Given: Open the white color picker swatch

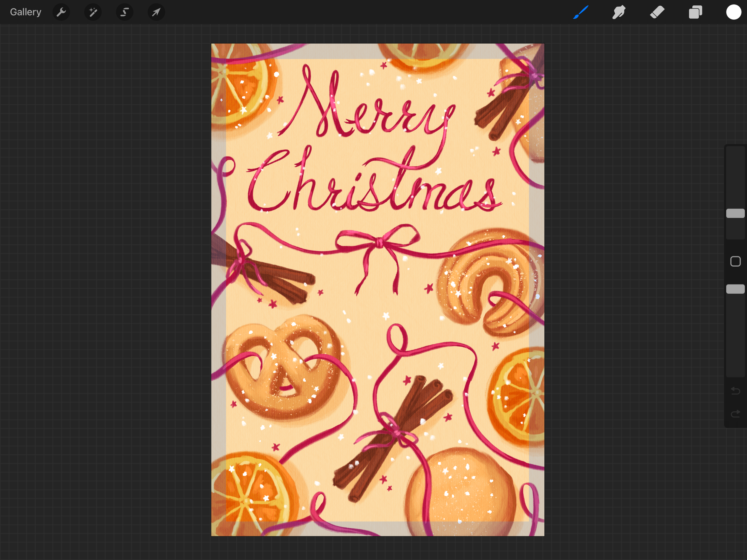Looking at the screenshot, I should (734, 12).
